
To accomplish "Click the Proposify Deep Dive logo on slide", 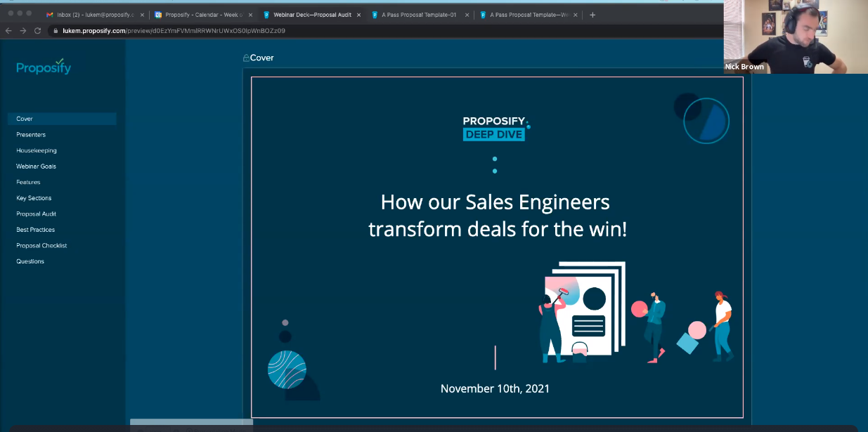I will pos(496,128).
